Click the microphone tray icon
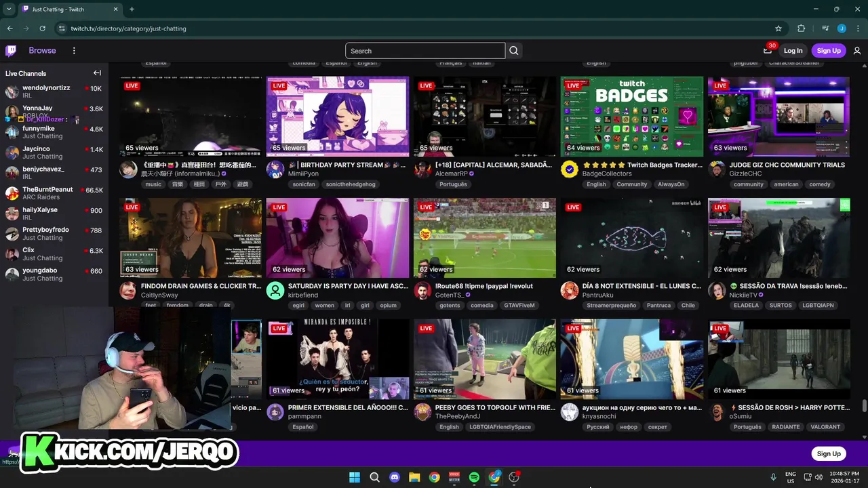 (773, 477)
